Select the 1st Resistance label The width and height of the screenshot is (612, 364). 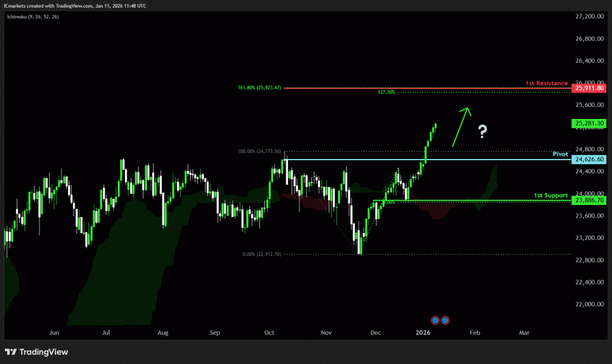[546, 83]
